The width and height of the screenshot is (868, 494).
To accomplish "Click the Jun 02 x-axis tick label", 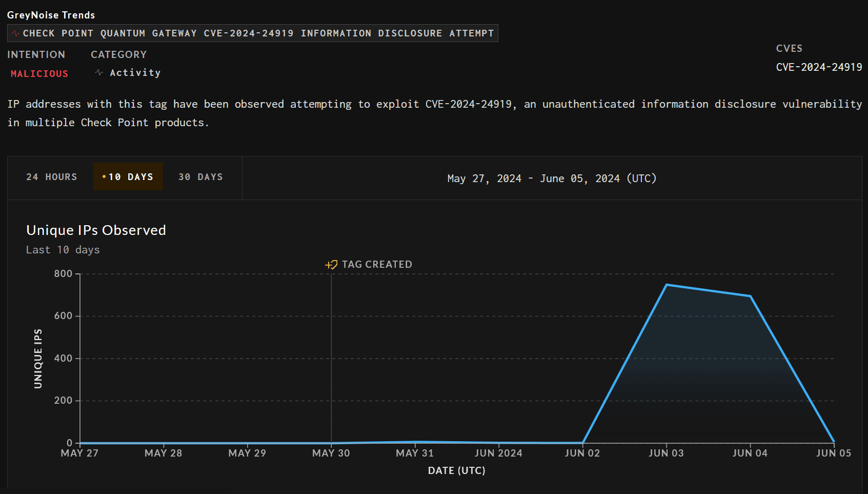I will (x=582, y=453).
